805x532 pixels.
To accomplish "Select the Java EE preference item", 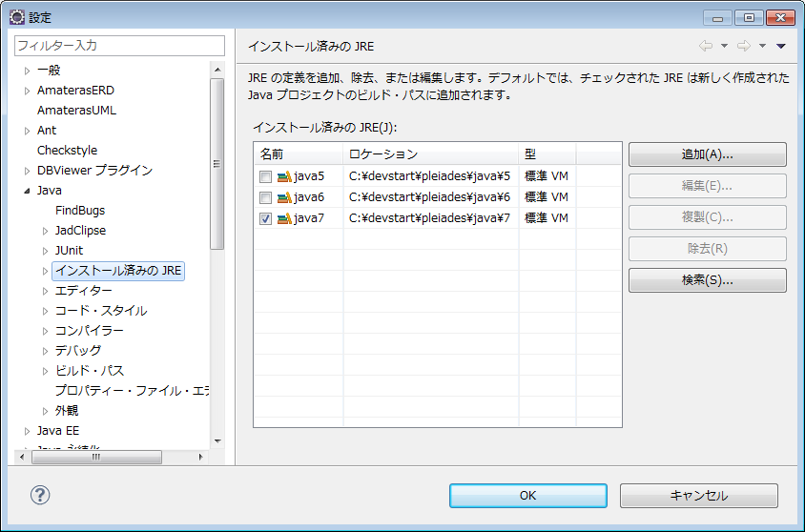I will coord(58,431).
